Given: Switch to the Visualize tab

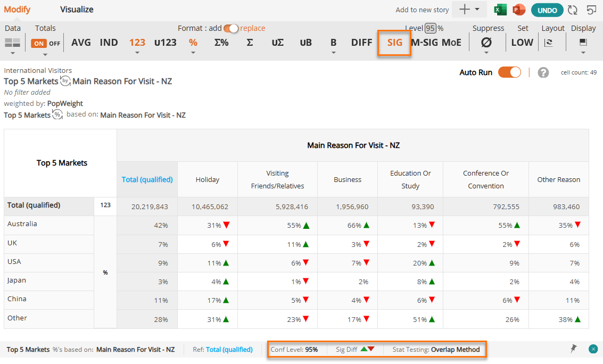Looking at the screenshot, I should [77, 10].
